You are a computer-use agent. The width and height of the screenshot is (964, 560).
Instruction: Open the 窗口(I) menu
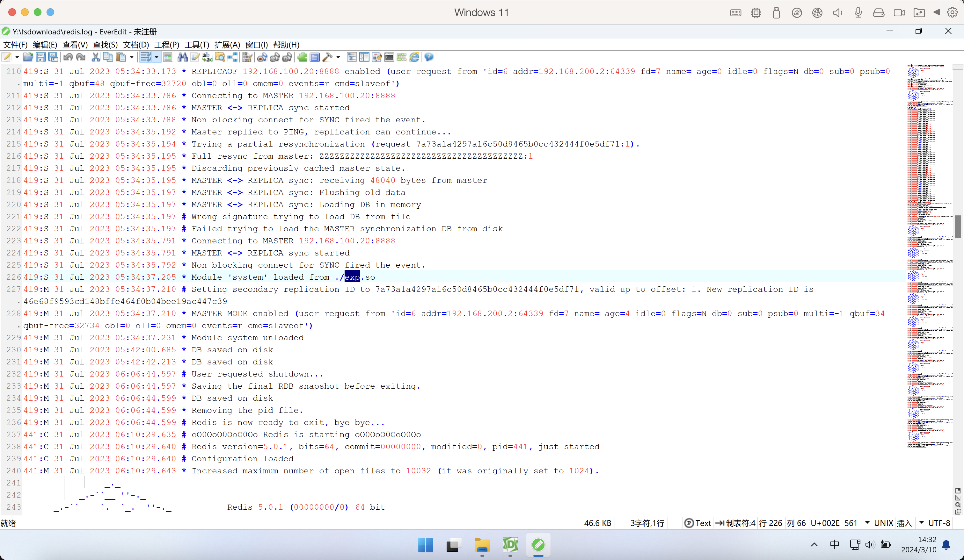point(257,45)
